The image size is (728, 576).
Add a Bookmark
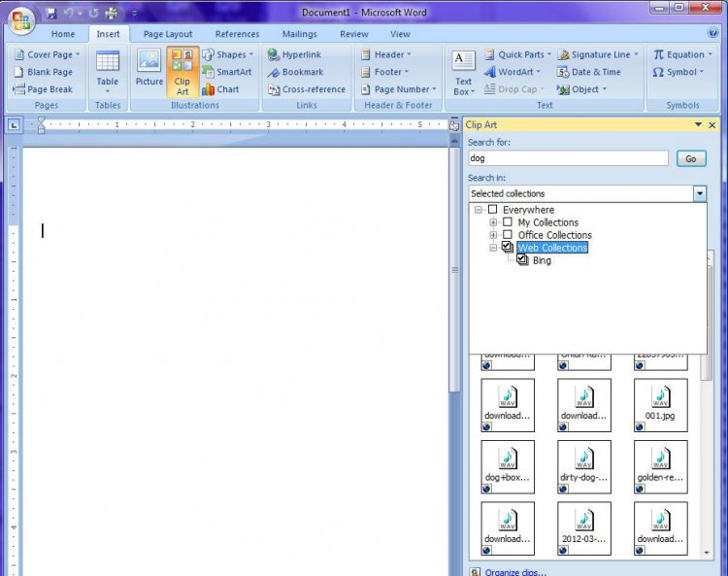coord(295,72)
